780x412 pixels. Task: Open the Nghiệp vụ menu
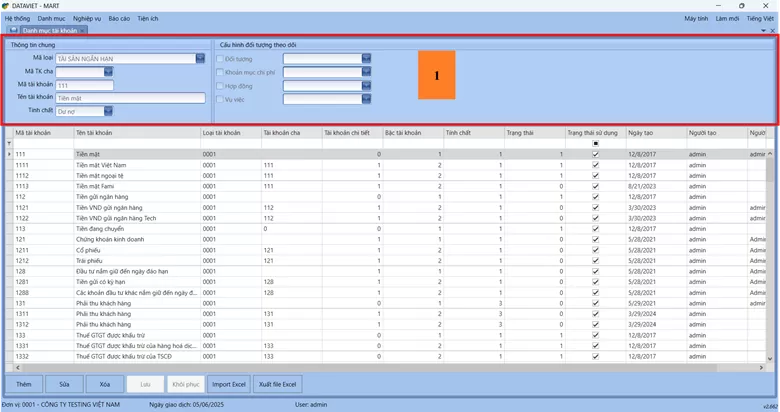click(87, 18)
